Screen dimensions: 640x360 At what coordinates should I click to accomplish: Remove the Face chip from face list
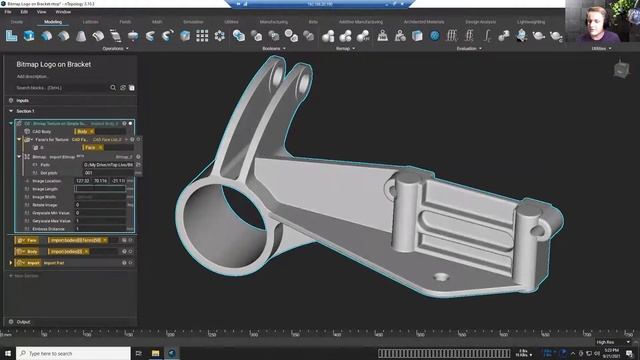click(100, 148)
